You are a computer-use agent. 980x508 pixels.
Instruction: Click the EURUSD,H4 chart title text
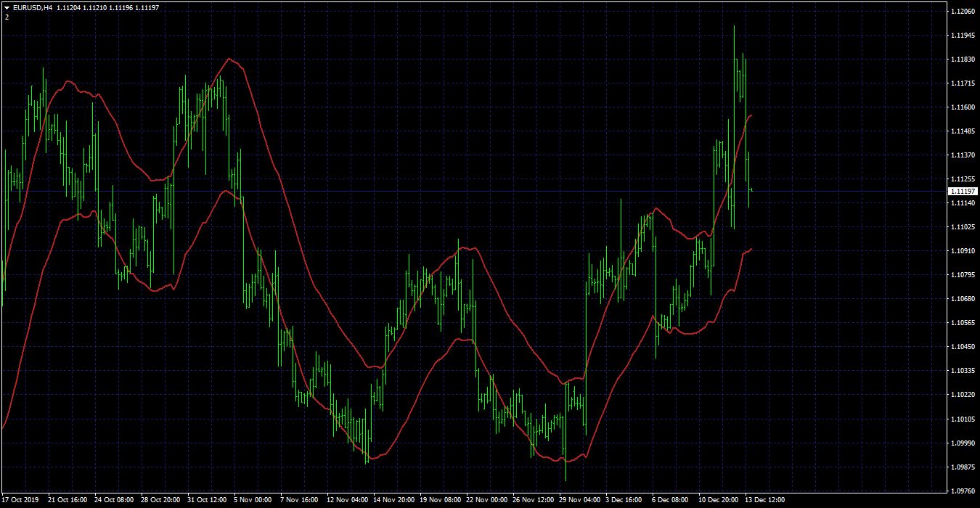[33, 7]
